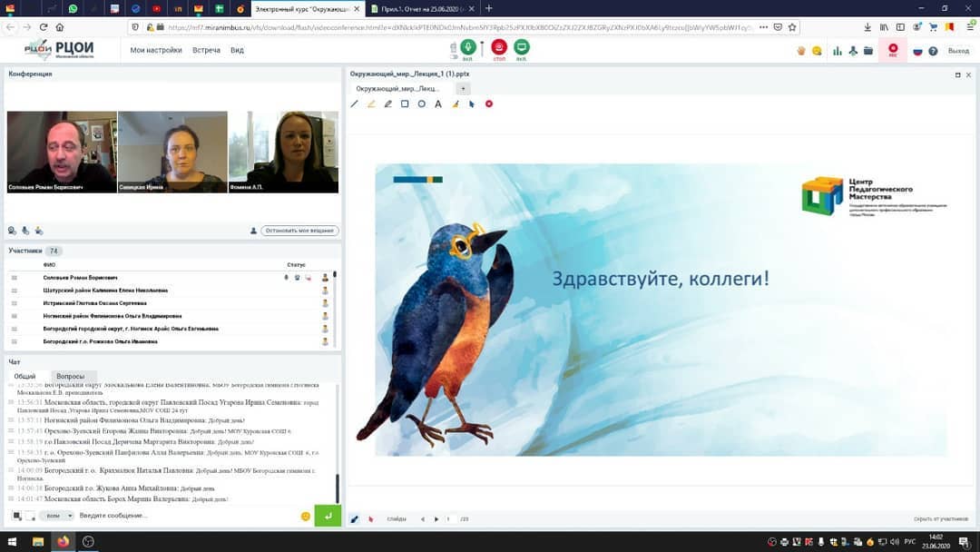
Task: Click the red clear annotations icon
Action: (489, 104)
